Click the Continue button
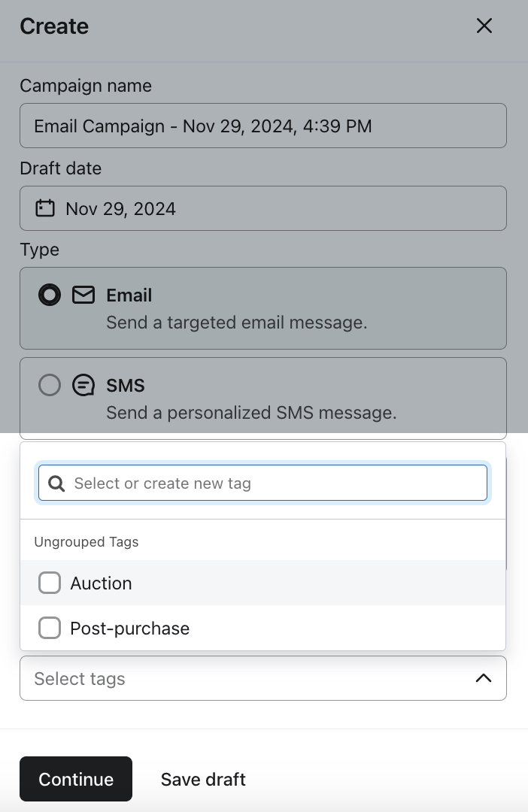Screen dimensions: 528x812 click(75, 779)
